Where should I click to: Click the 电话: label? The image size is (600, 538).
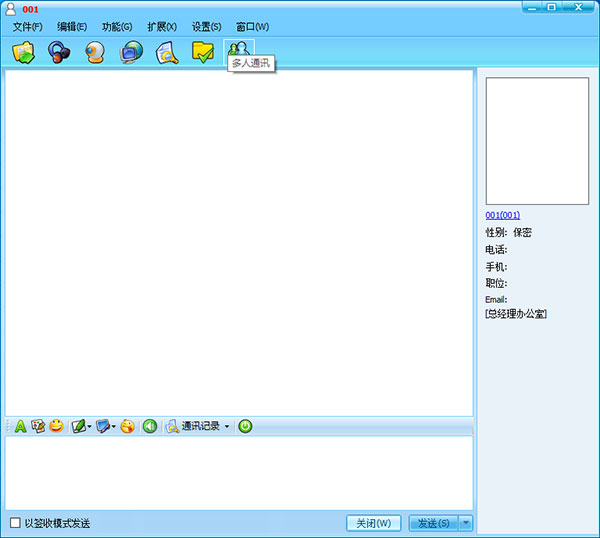click(x=496, y=249)
